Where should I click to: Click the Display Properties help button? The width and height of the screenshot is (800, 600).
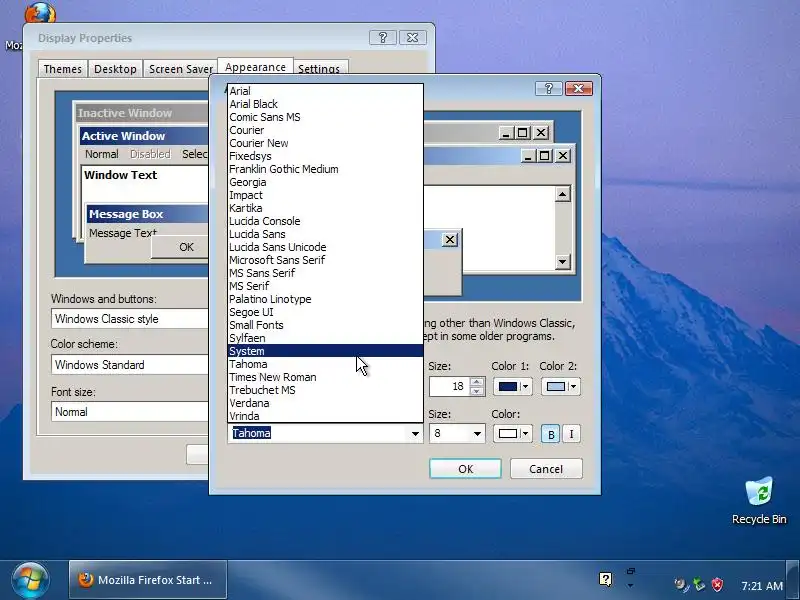(383, 38)
